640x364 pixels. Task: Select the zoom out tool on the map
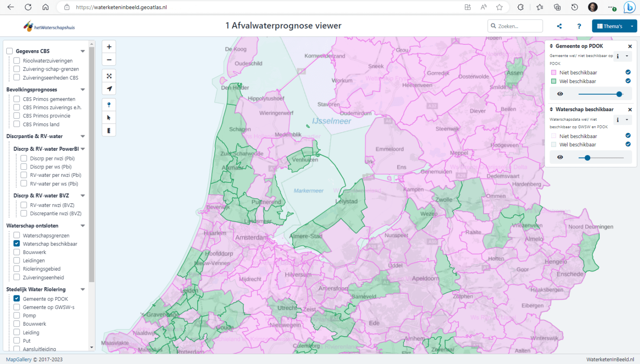109,59
